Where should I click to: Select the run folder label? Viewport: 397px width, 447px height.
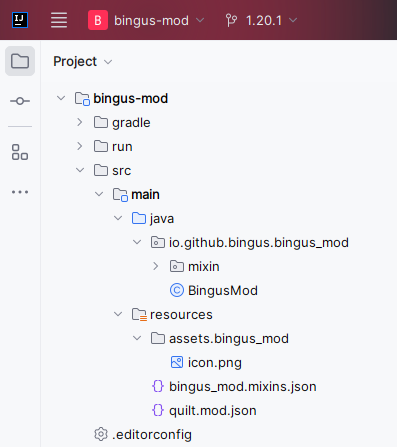tap(122, 147)
